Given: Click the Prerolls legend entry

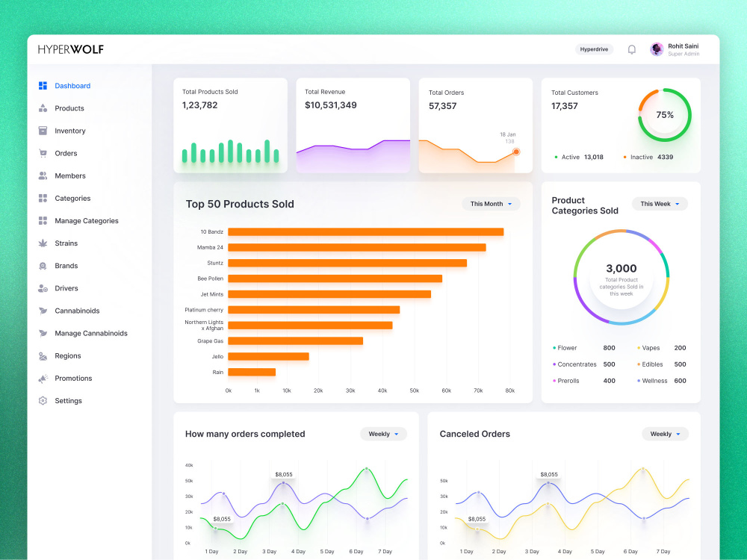Looking at the screenshot, I should (x=584, y=381).
